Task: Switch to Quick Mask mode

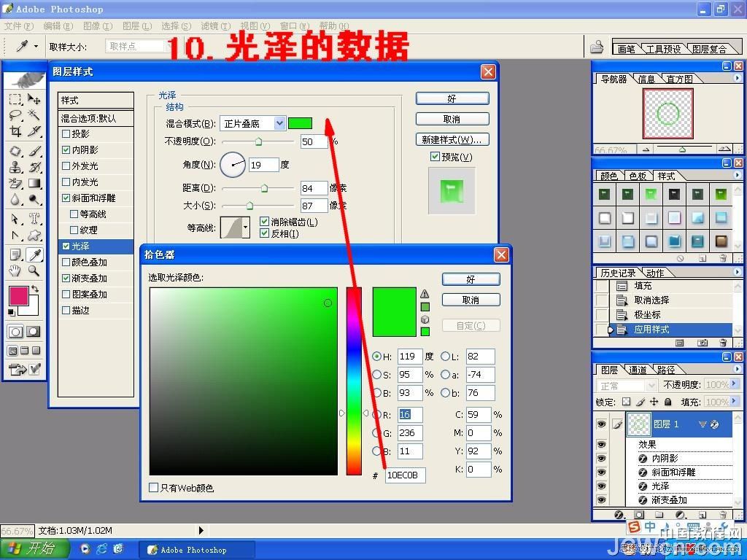Action: tap(33, 332)
